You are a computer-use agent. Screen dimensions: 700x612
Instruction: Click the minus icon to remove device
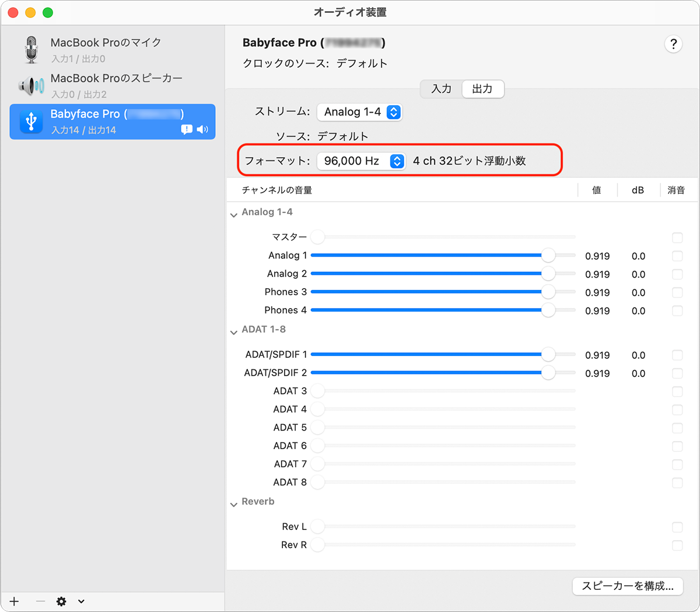40,601
